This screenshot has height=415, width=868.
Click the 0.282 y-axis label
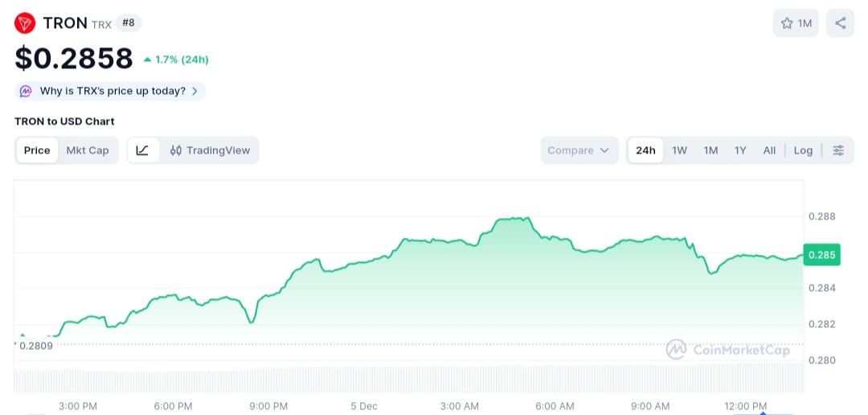coord(822,323)
